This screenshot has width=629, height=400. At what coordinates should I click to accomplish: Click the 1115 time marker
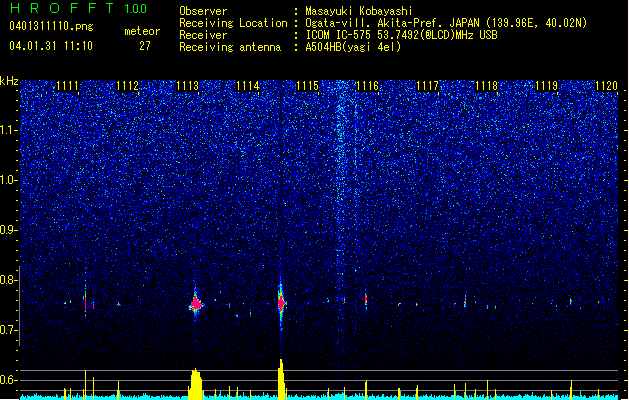[308, 86]
